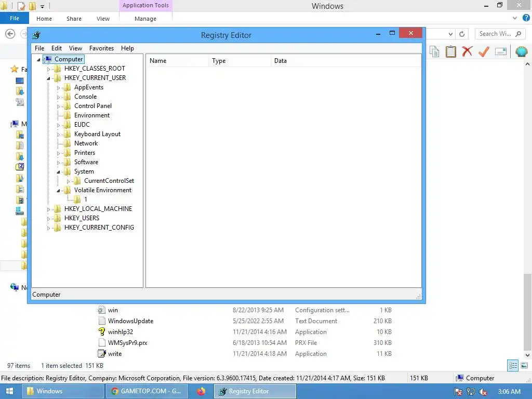Click the teal shell icon in Explorer ribbon
The height and width of the screenshot is (399, 532).
point(521,51)
